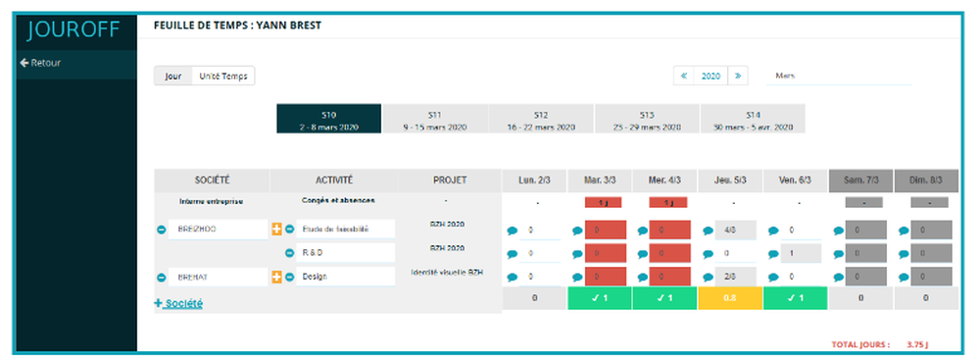Edit the 2/8 Design value for Jeu. 5/3

point(736,277)
